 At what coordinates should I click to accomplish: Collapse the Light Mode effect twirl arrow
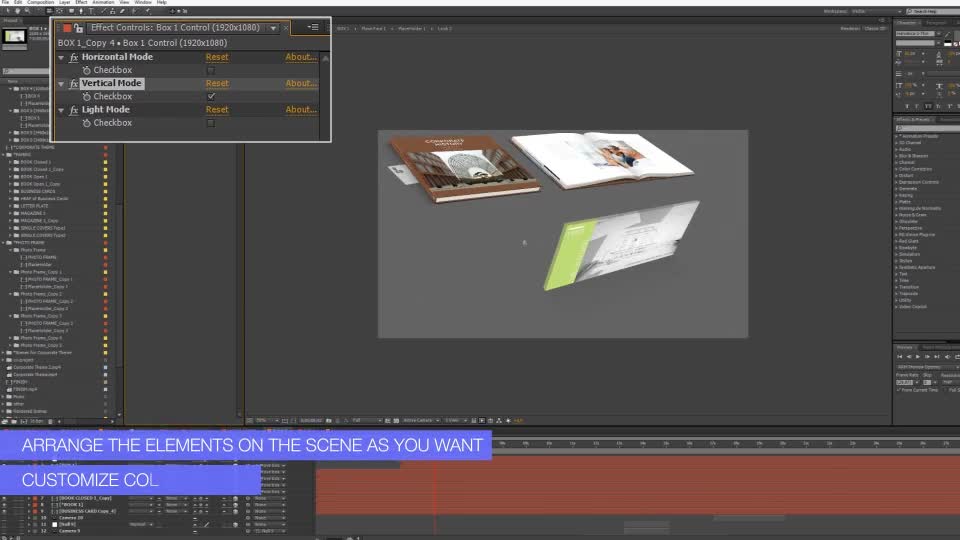61,110
